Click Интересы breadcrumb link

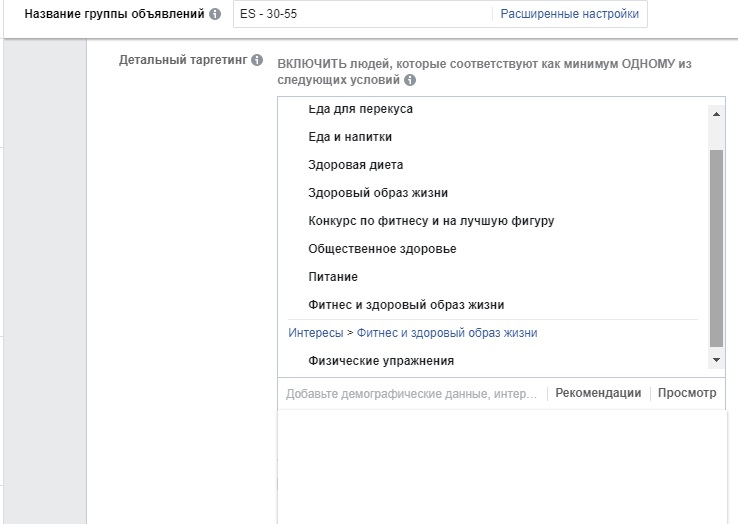(x=316, y=333)
